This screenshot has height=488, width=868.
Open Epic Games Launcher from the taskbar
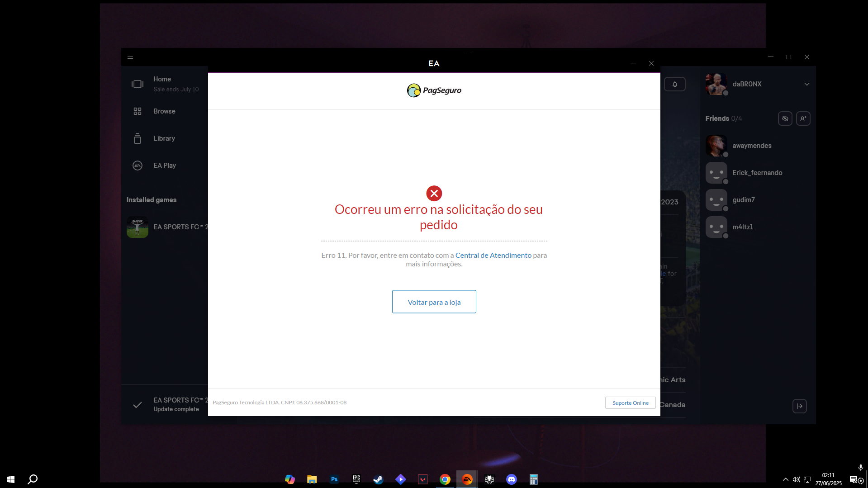pyautogui.click(x=356, y=479)
